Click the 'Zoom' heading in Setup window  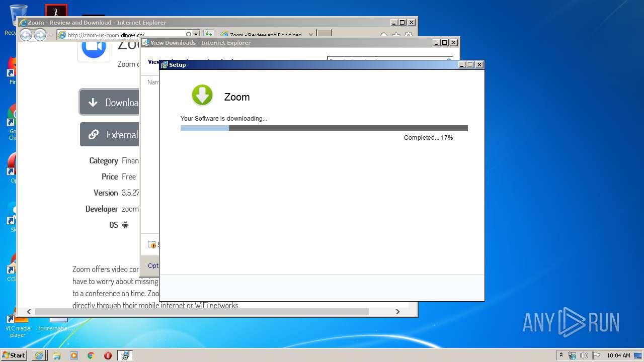(237, 97)
